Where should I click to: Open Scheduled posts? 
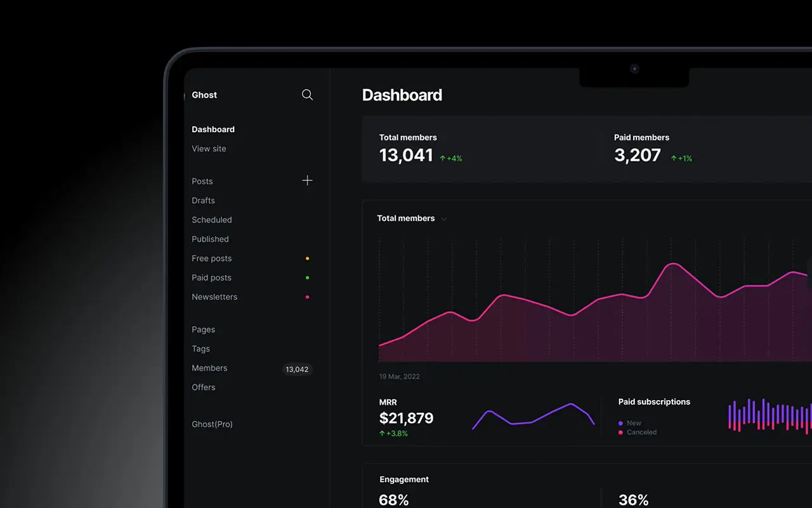click(x=211, y=220)
